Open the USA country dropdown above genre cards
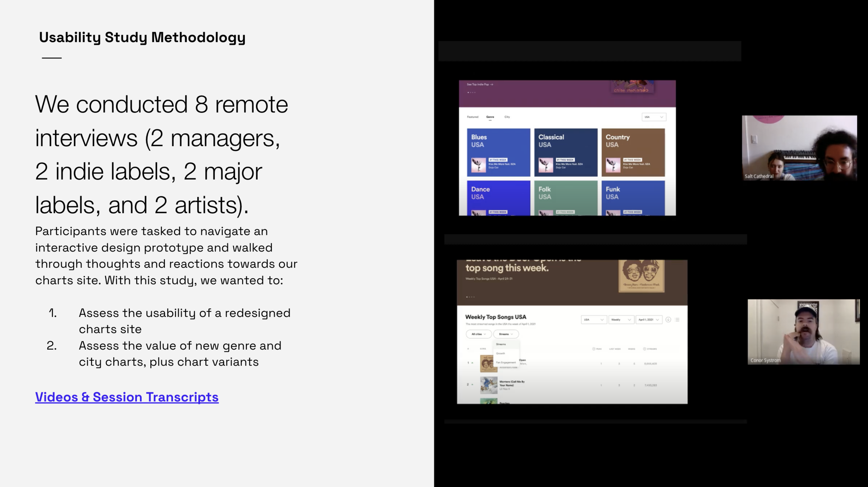The width and height of the screenshot is (868, 487). click(654, 117)
